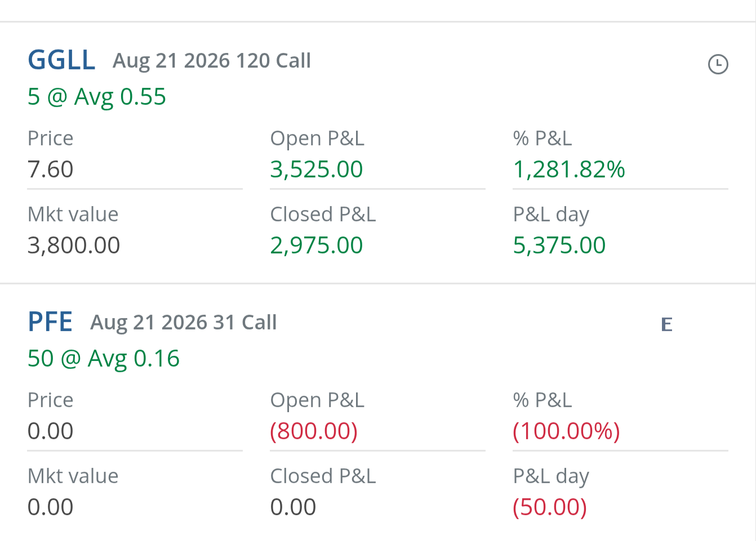Tap GGLL Closed P&L value 2,975.00

(x=317, y=245)
